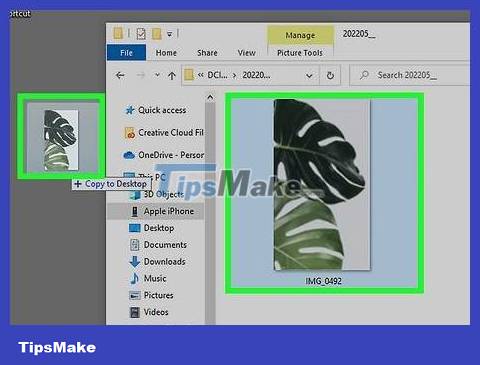The image size is (480, 365).
Task: Switch to the Home ribbon tab
Action: point(166,53)
